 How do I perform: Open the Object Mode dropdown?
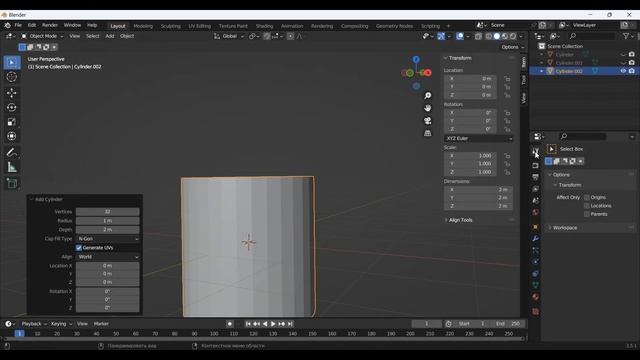click(x=42, y=36)
